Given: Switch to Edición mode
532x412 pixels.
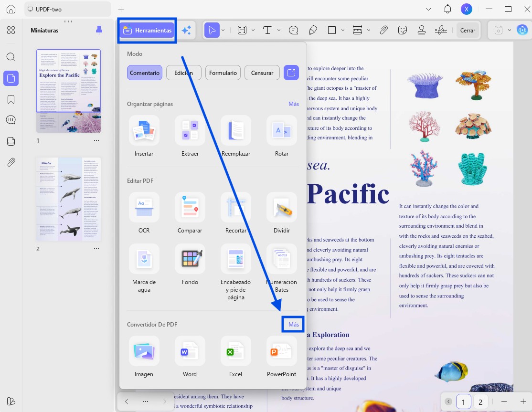Looking at the screenshot, I should (x=183, y=73).
